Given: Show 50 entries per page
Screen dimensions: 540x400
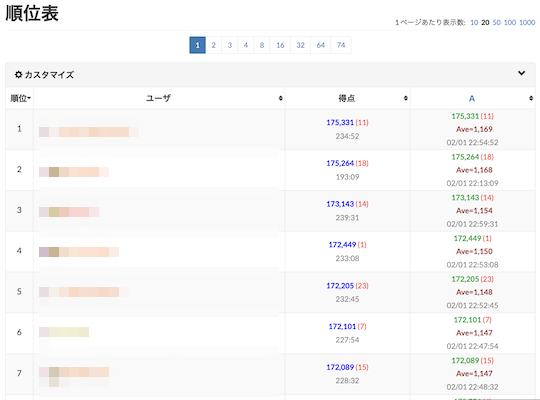Looking at the screenshot, I should click(x=497, y=22).
